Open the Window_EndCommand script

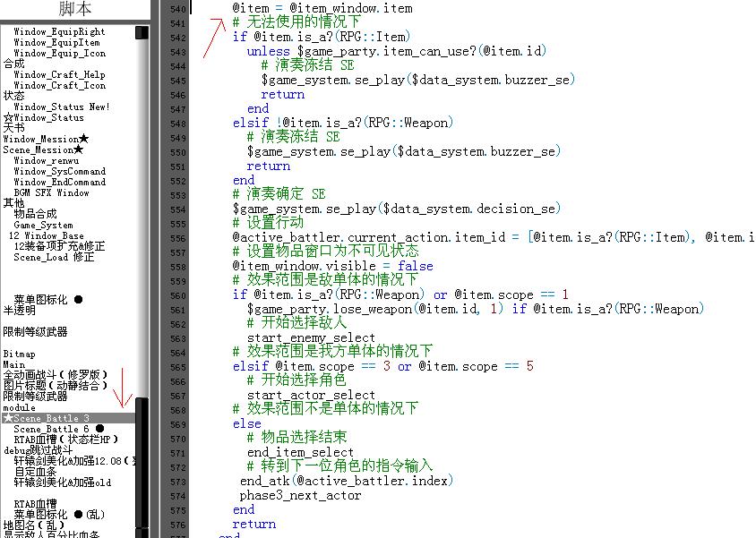pos(59,182)
